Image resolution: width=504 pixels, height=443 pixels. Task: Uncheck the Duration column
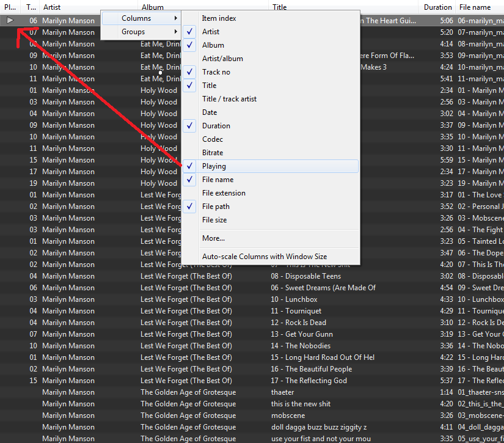270,126
